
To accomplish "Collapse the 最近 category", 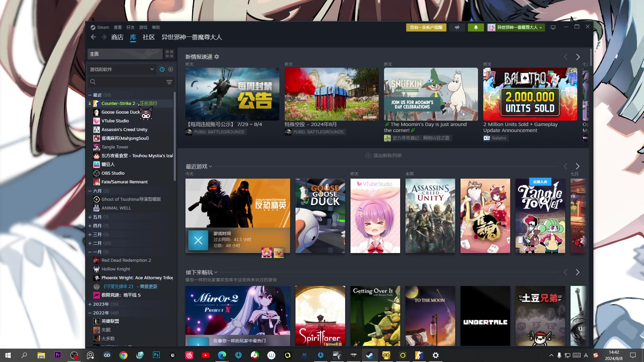I will coord(90,95).
